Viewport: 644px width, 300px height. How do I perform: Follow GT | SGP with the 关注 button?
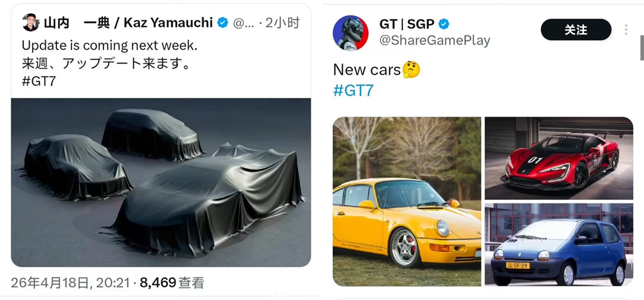[576, 30]
